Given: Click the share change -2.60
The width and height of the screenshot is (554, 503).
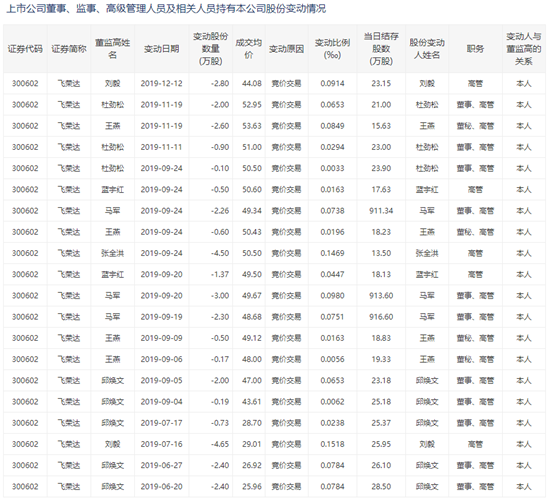Looking at the screenshot, I should pyautogui.click(x=220, y=126).
